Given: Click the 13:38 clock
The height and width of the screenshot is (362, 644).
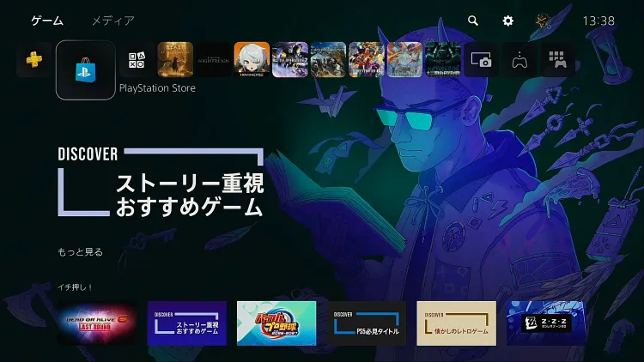Looking at the screenshot, I should coord(598,21).
